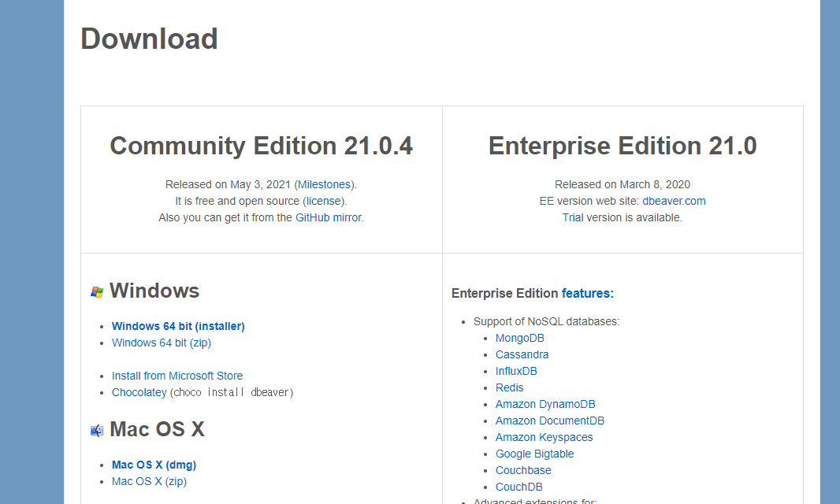The image size is (840, 504).
Task: Download Mac OS X (dmg)
Action: (x=154, y=465)
